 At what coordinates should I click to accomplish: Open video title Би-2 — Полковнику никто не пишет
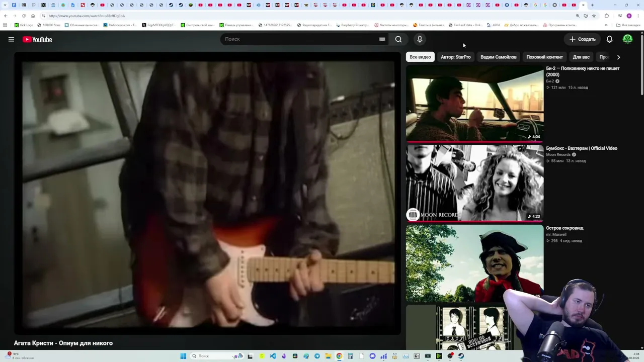point(583,71)
